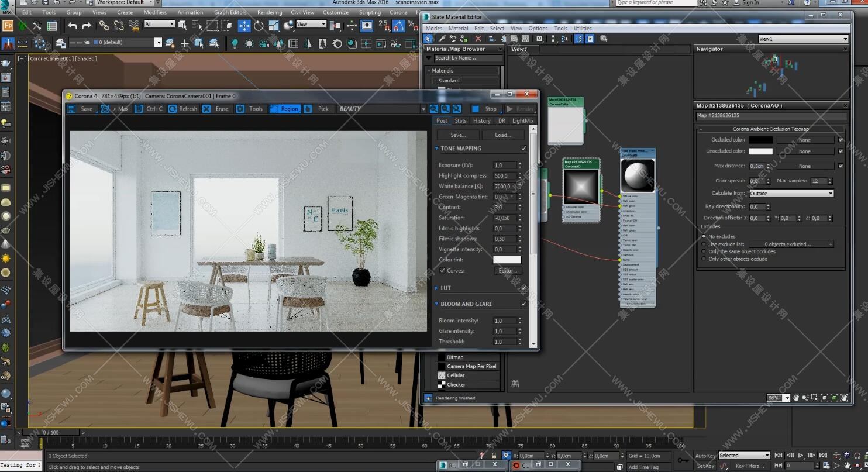Click the Pick Material eyedropper in Slate editor
This screenshot has height=472, width=868.
442,39
